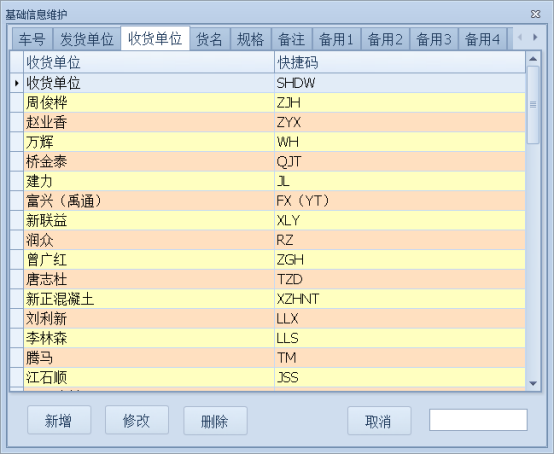Select the 新正混凝土 row
The image size is (554, 454).
pyautogui.click(x=267, y=299)
